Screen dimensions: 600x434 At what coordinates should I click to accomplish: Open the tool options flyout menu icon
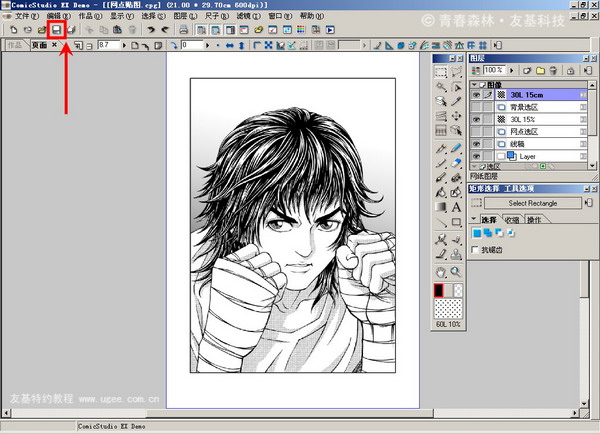(589, 203)
